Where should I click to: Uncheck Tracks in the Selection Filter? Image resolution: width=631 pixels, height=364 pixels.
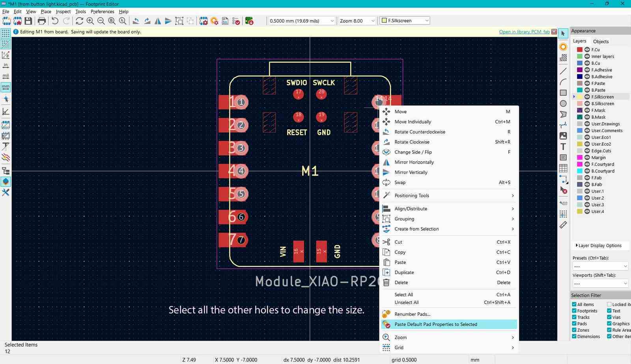point(574,317)
